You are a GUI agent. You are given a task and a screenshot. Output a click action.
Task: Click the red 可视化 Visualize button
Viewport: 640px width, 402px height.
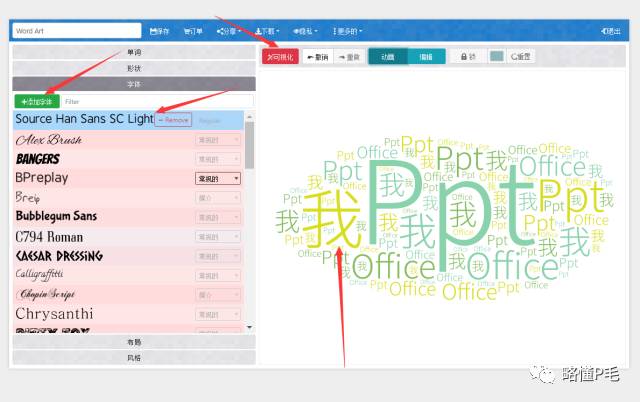280,57
